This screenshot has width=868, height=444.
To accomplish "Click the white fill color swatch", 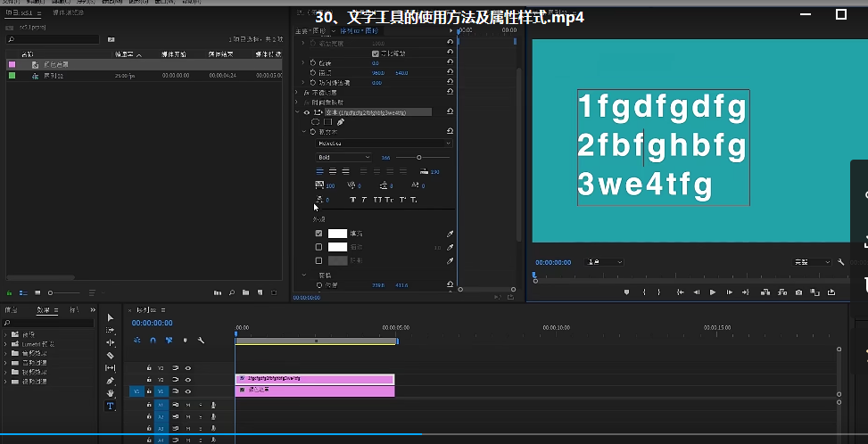I will tap(337, 234).
